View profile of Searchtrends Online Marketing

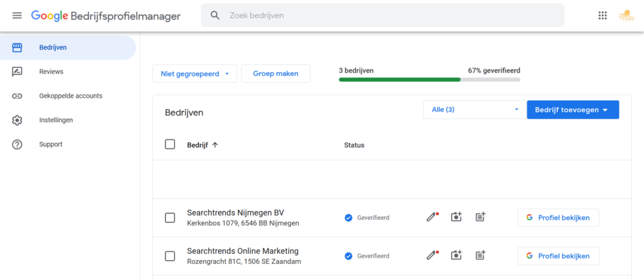coord(558,256)
